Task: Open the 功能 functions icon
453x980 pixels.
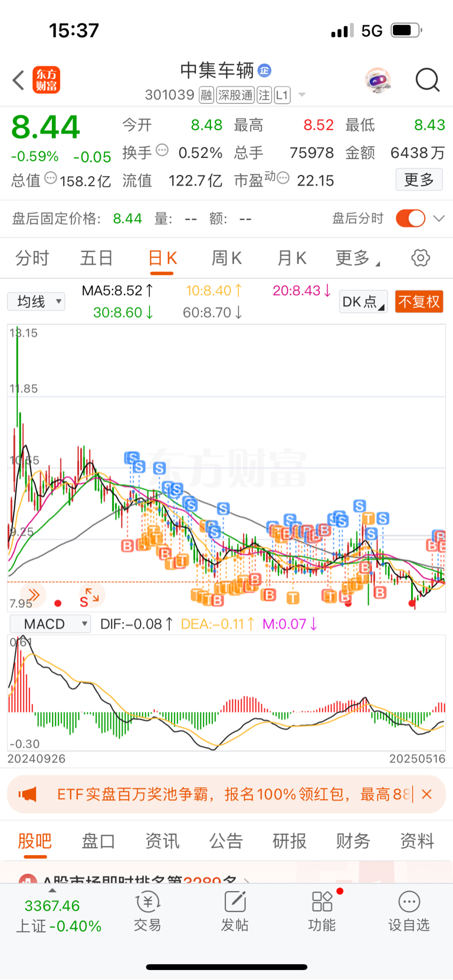Action: click(x=322, y=912)
